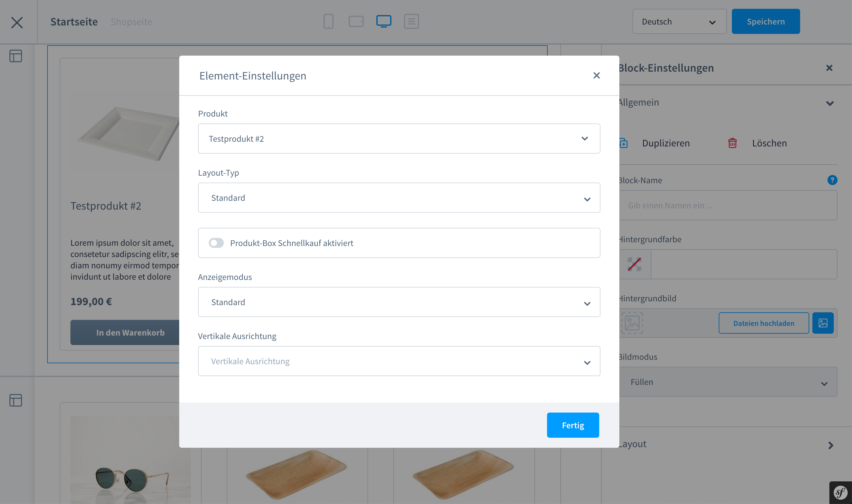Click Dateien hochladen button
852x504 pixels.
[x=763, y=323]
